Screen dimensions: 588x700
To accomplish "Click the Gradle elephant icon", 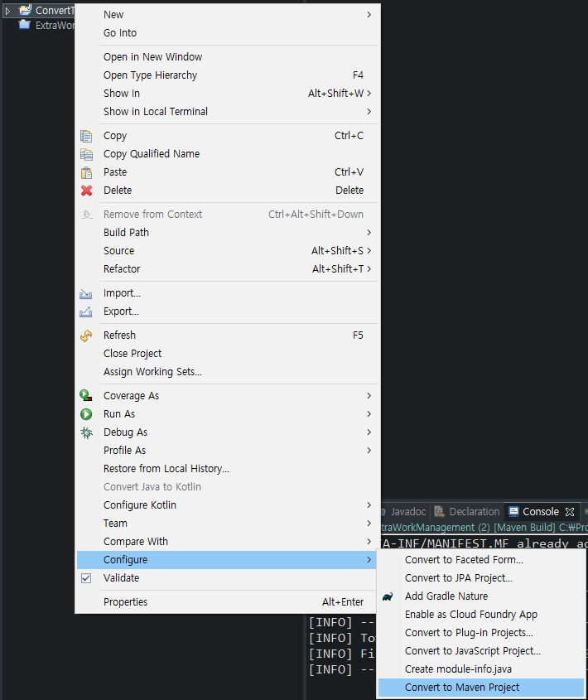I will point(388,596).
